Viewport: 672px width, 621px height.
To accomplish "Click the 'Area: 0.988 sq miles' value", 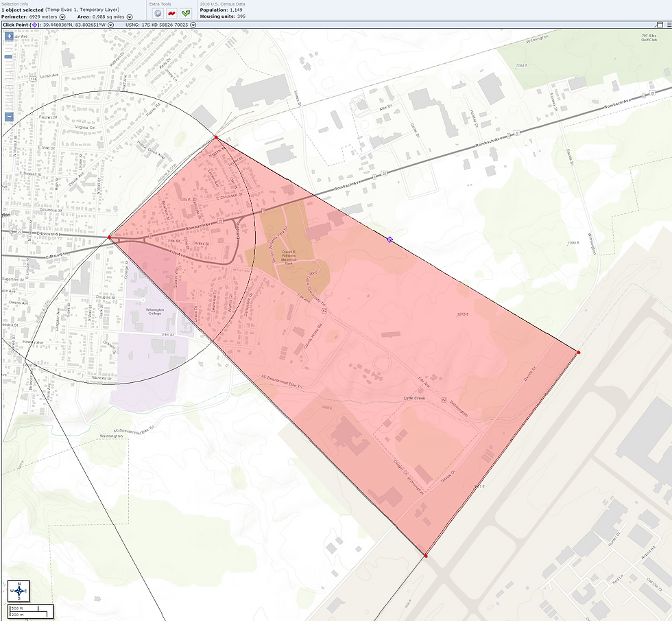I will tap(101, 16).
